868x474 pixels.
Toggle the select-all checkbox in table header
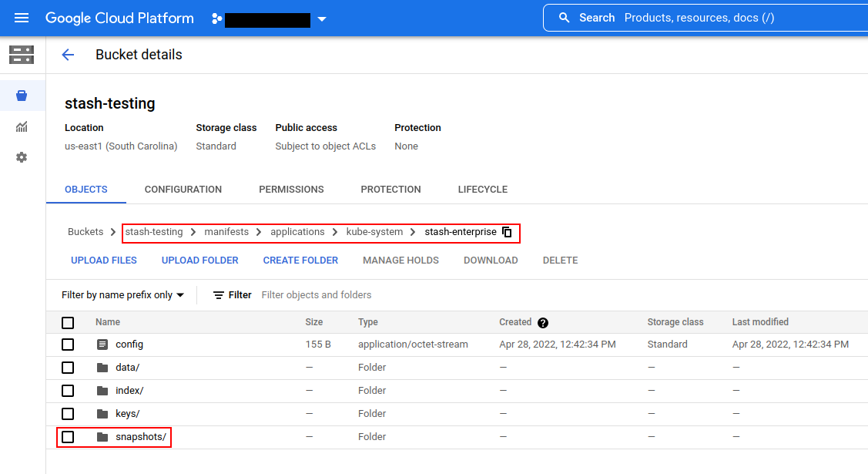pyautogui.click(x=68, y=323)
